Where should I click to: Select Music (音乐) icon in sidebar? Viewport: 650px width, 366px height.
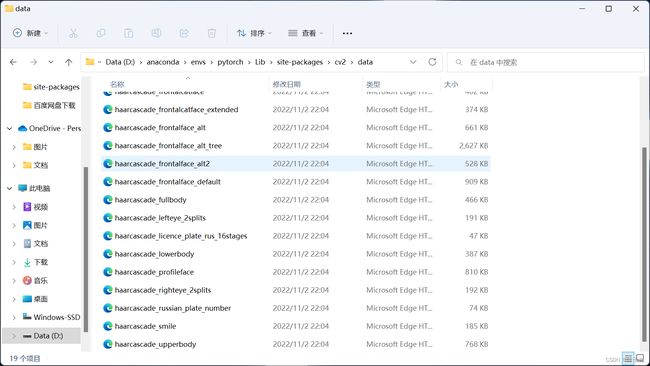pyautogui.click(x=27, y=281)
